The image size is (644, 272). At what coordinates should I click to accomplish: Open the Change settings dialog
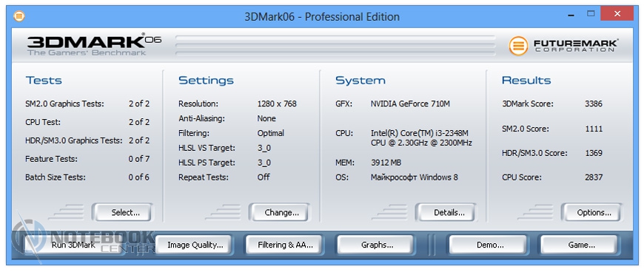click(x=279, y=213)
